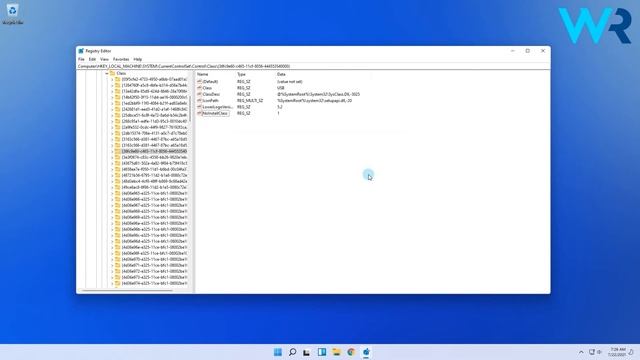Click folder icon of {4d36e972-e325-11ce...} key
This screenshot has height=360, width=640.
(118, 271)
